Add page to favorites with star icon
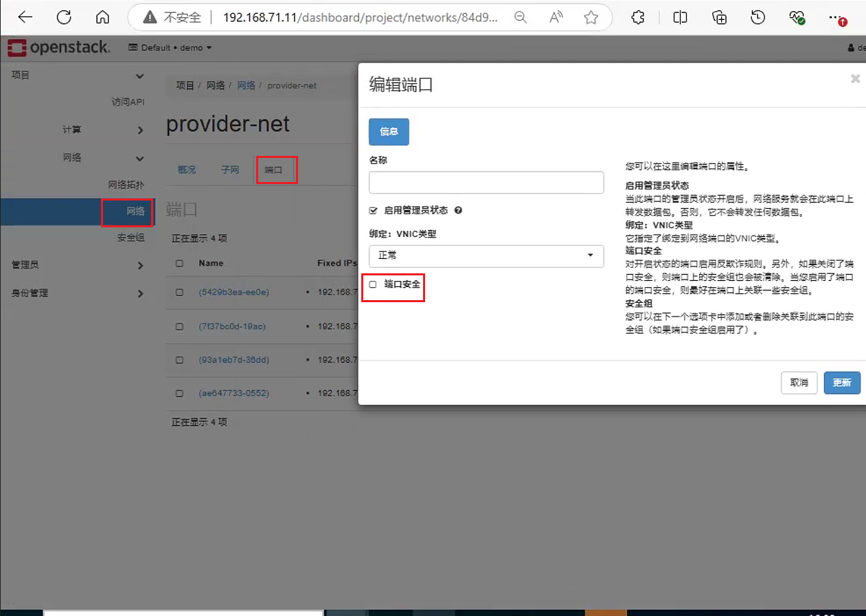The image size is (866, 616). [x=591, y=18]
